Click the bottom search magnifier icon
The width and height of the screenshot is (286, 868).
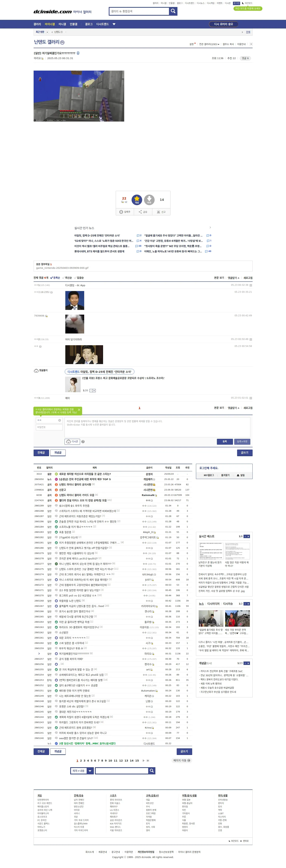152,771
